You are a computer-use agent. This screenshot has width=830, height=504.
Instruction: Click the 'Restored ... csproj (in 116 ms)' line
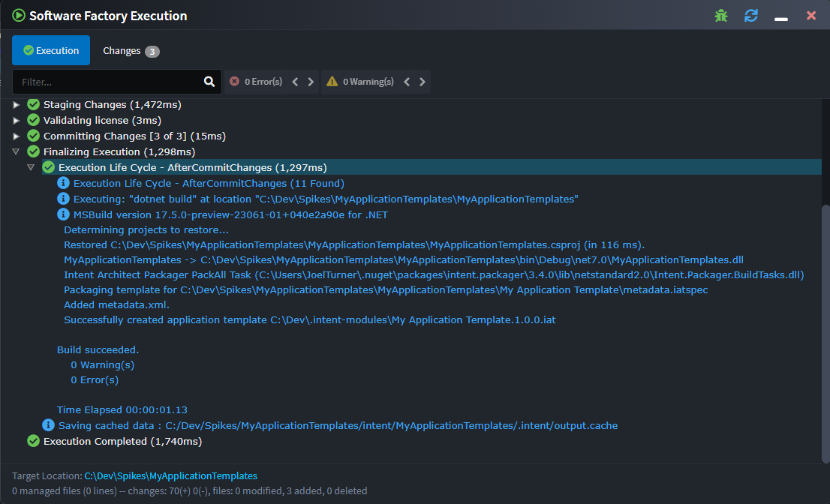coord(354,244)
